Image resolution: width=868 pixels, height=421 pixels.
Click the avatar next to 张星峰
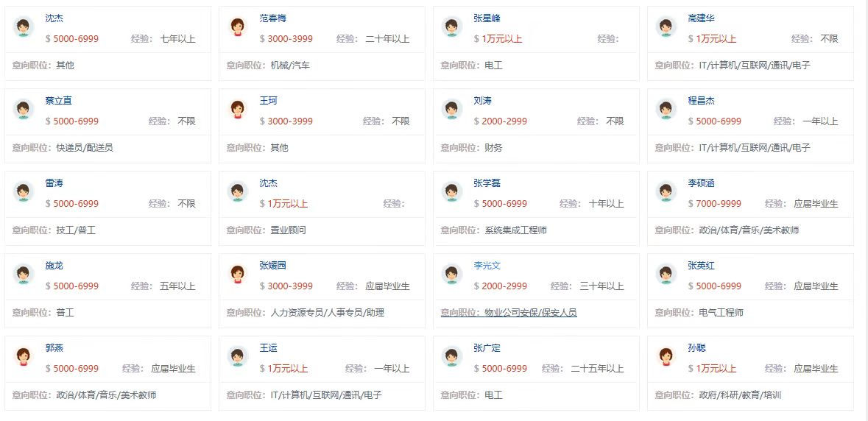point(452,27)
